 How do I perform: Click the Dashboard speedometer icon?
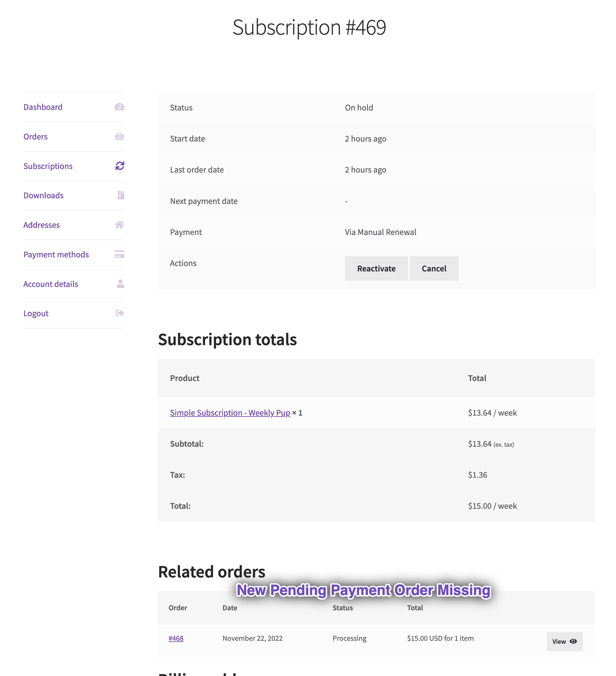click(x=119, y=107)
